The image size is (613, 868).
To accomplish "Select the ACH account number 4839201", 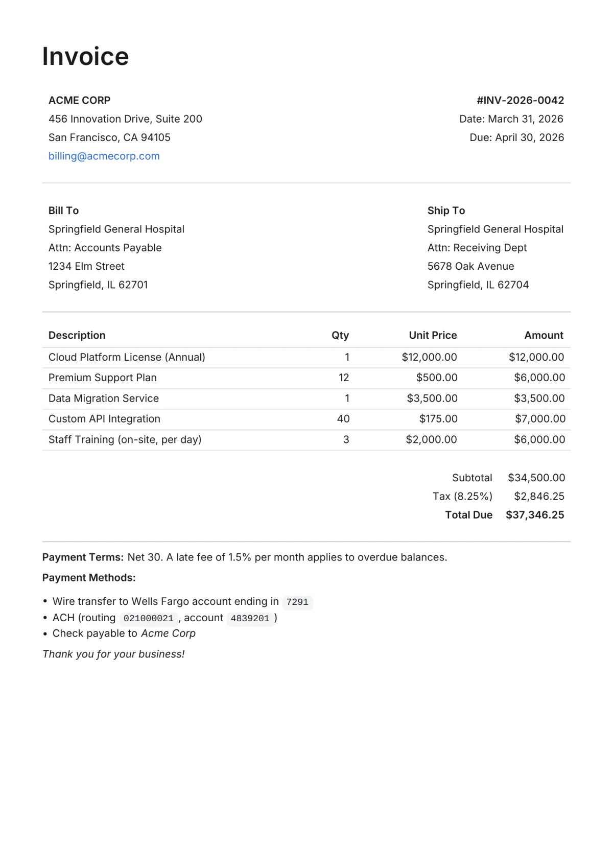I will click(250, 619).
